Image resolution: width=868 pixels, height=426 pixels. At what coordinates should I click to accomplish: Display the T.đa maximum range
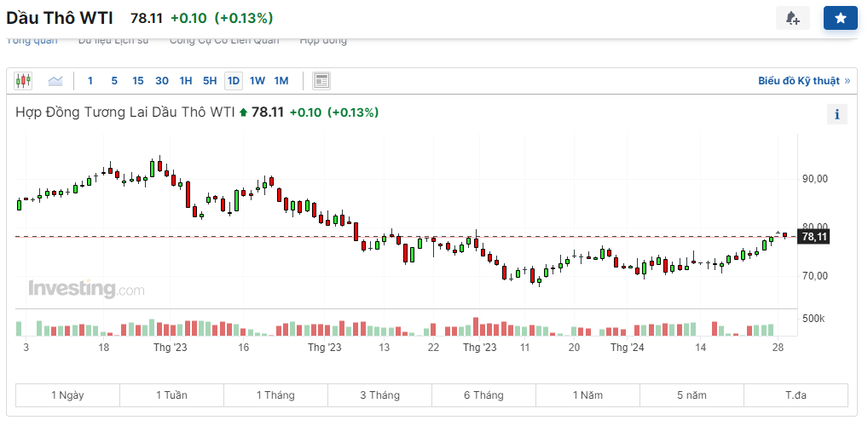[796, 395]
